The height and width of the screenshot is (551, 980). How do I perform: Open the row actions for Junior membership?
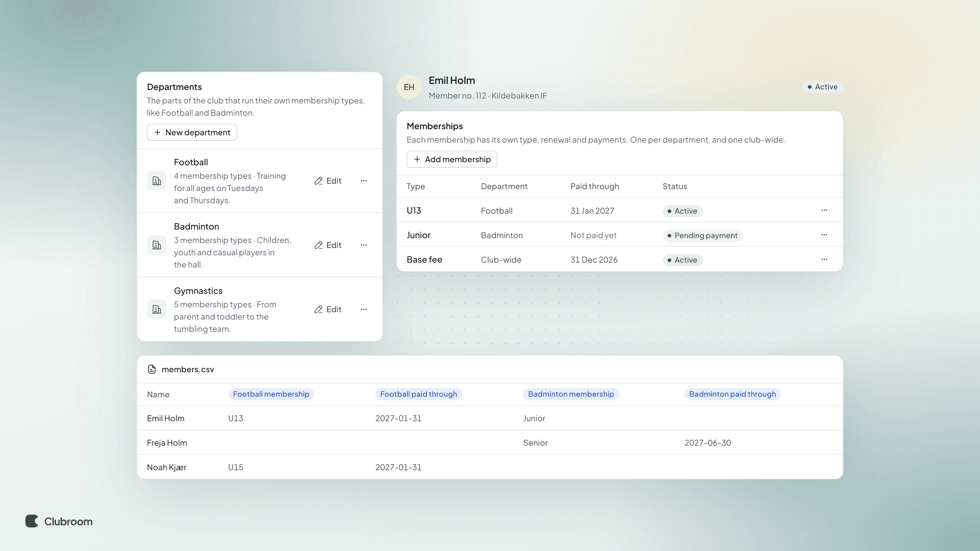coord(824,235)
